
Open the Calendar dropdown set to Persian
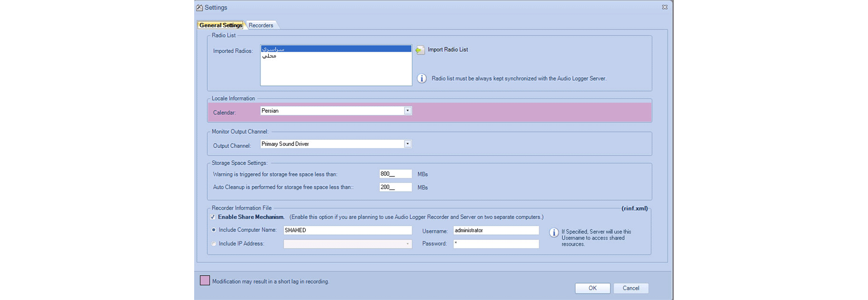tap(407, 111)
